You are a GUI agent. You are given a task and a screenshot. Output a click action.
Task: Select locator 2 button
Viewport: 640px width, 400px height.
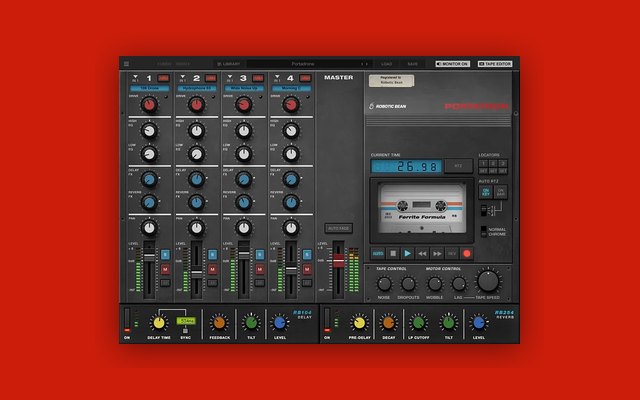click(493, 163)
